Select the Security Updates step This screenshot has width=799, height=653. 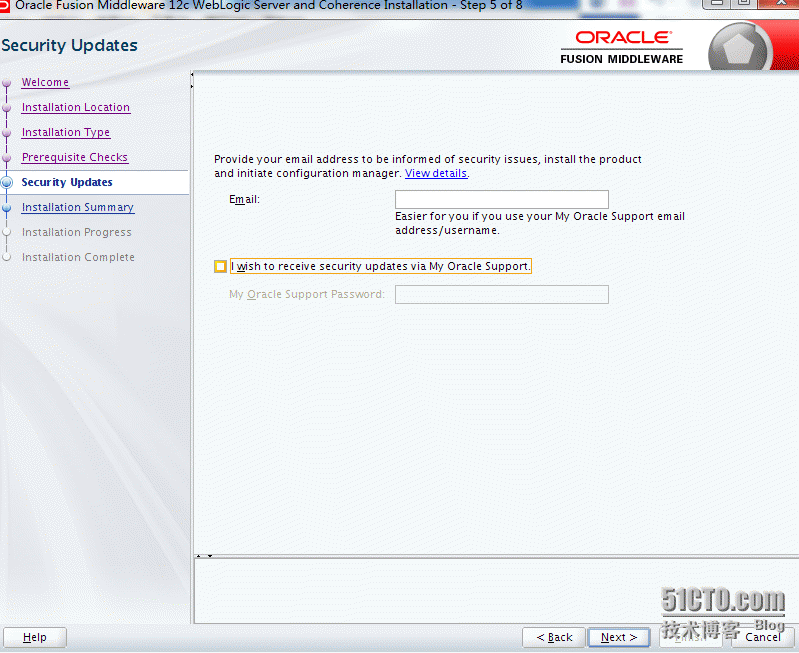67,182
